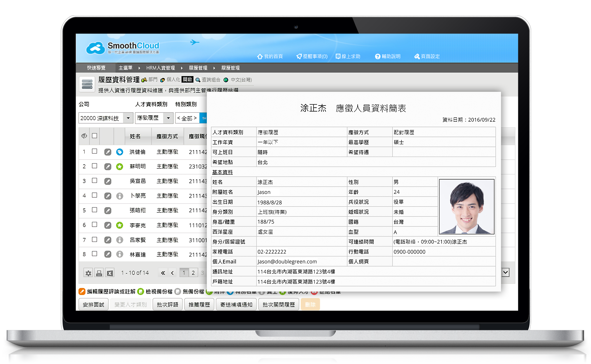
Task: Click the 個人化 personalization icon
Action: tap(162, 80)
